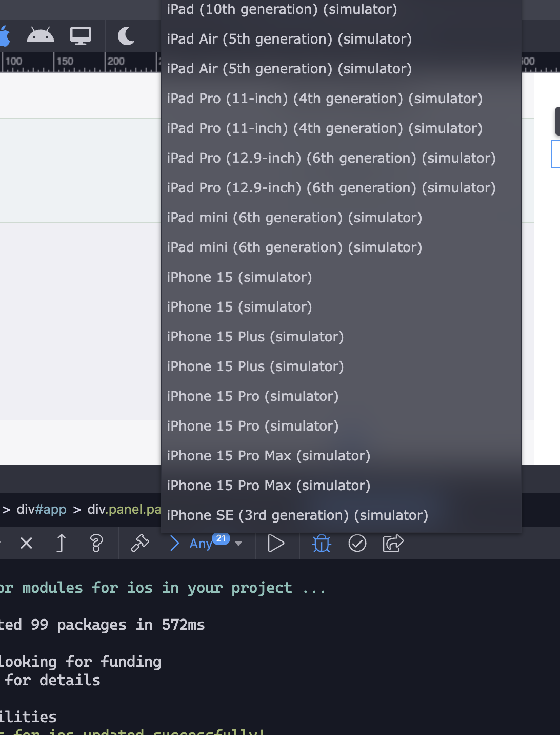
Task: Pick the second iPhone 15 Pro Max entry
Action: tap(341, 486)
